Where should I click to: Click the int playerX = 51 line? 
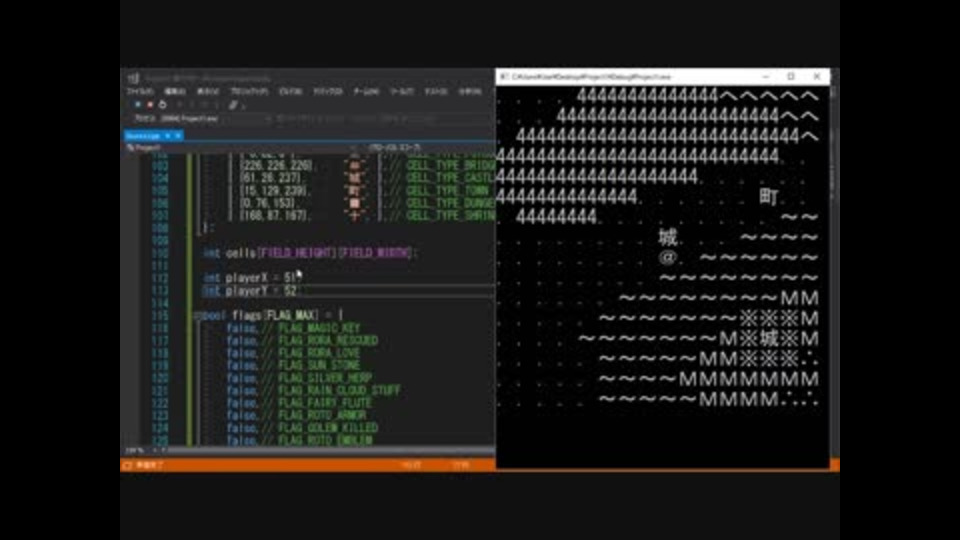tap(251, 278)
